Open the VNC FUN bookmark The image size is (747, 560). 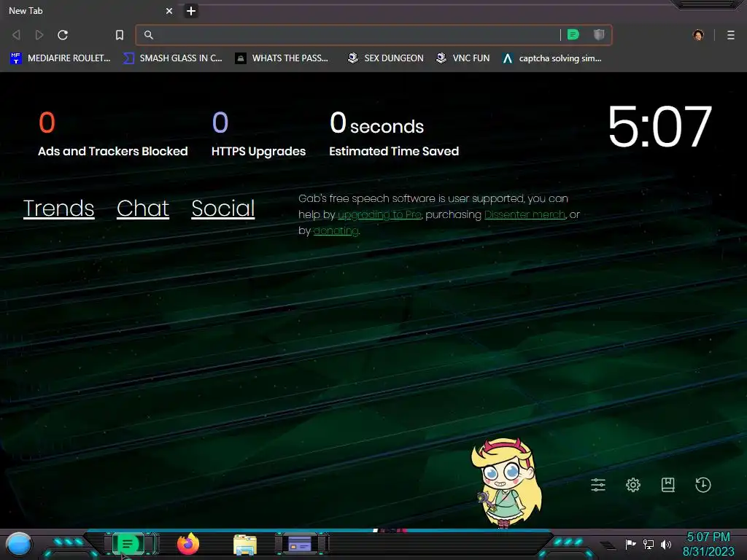[463, 58]
